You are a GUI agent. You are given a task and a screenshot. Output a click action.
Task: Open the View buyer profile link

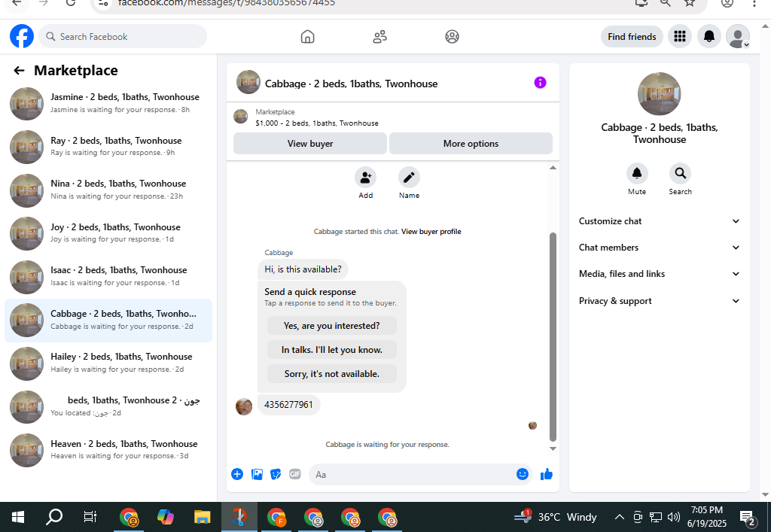[x=431, y=231]
